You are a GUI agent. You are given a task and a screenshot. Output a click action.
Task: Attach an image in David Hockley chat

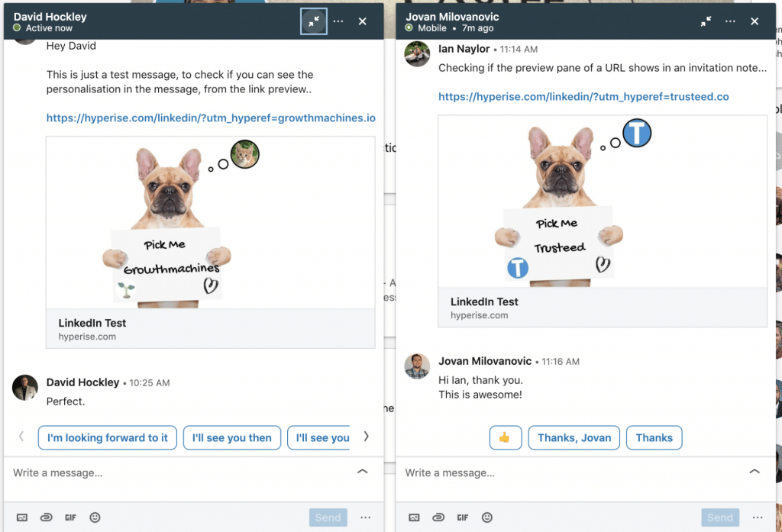23,517
